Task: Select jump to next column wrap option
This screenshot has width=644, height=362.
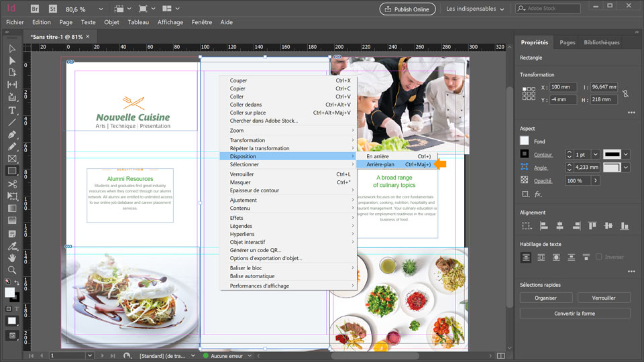Action: (586, 257)
